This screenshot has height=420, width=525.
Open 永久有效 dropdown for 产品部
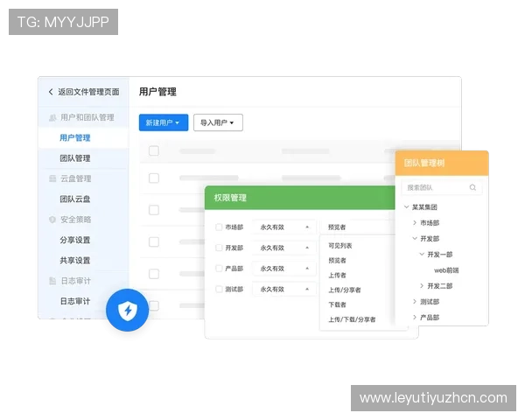284,269
